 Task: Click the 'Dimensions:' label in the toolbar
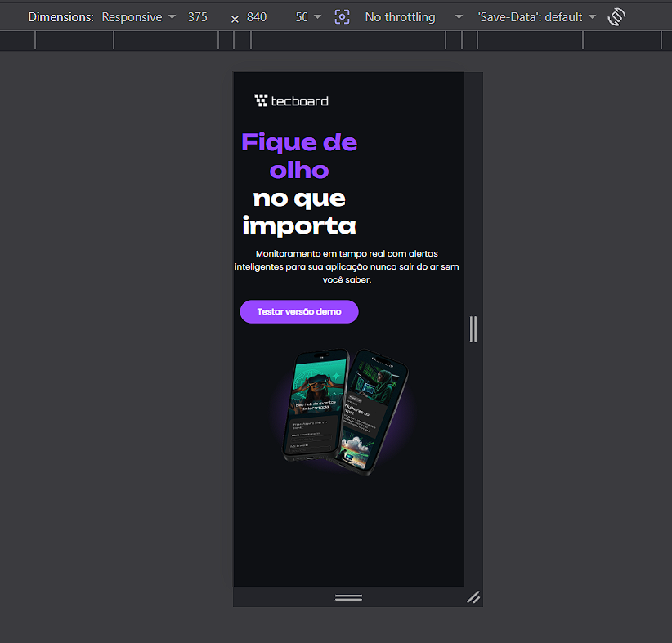60,17
